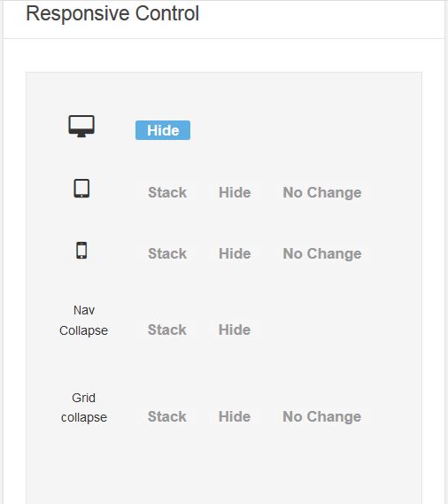Click the desktop monitor icon
The image size is (448, 504).
pyautogui.click(x=81, y=126)
